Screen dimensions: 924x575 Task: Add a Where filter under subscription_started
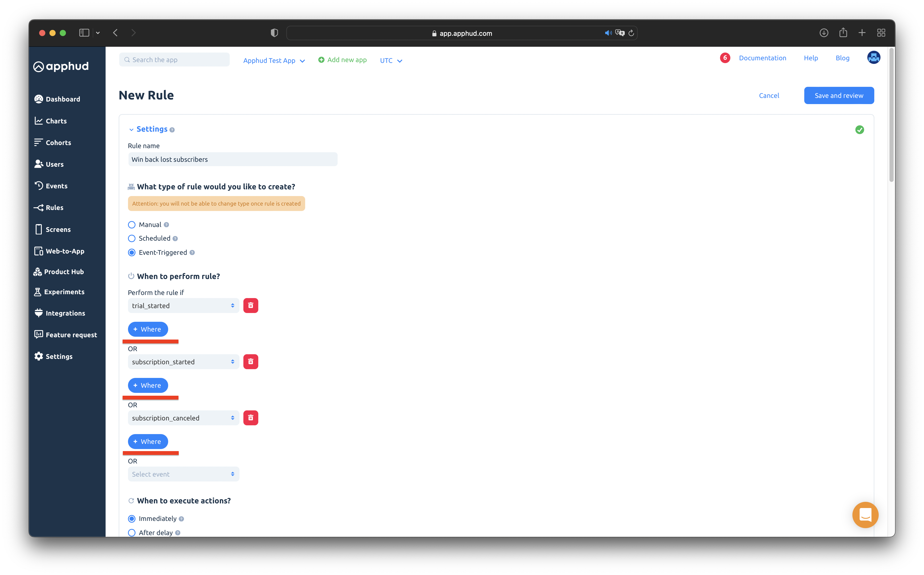pyautogui.click(x=148, y=385)
